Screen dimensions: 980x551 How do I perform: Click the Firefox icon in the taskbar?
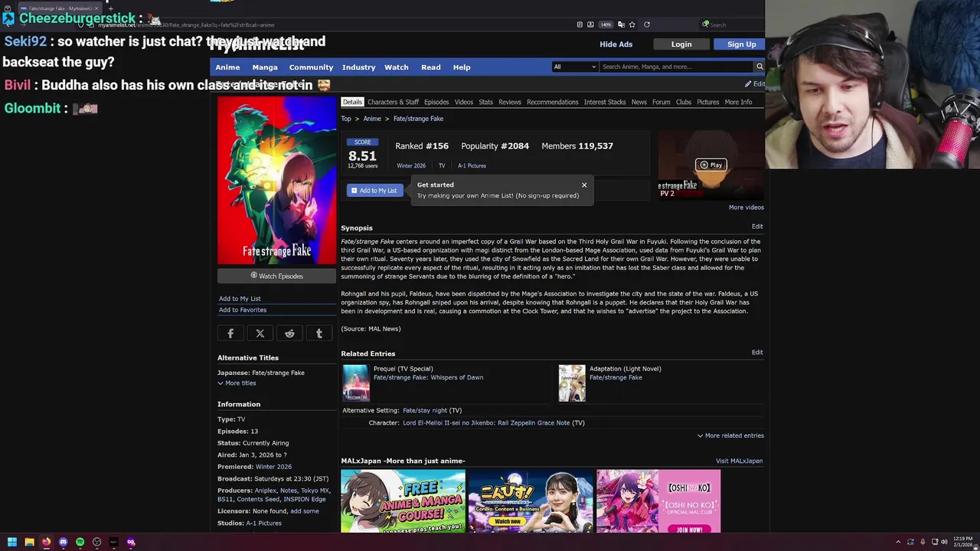pyautogui.click(x=46, y=542)
